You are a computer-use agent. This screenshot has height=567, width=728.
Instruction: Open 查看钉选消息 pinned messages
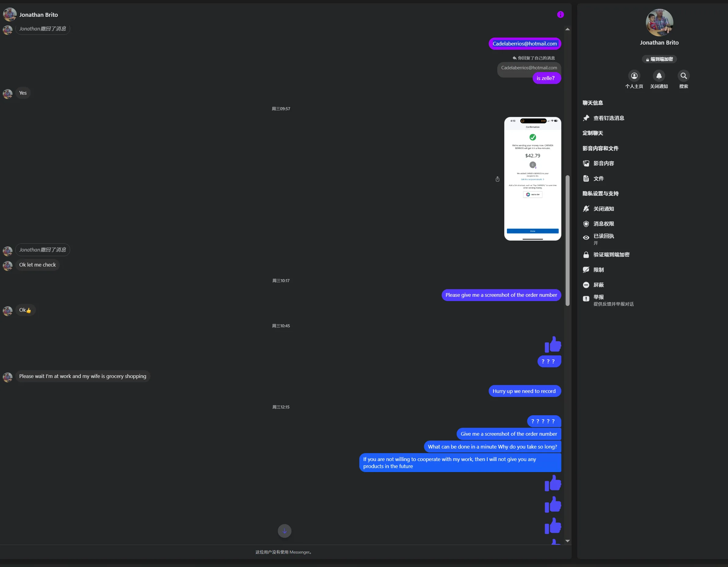(608, 118)
